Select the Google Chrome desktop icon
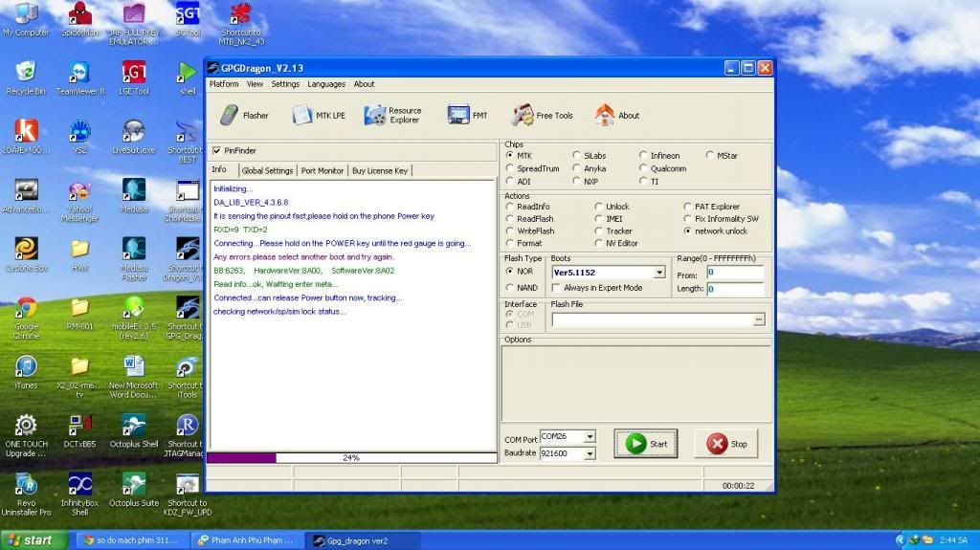 click(x=26, y=319)
